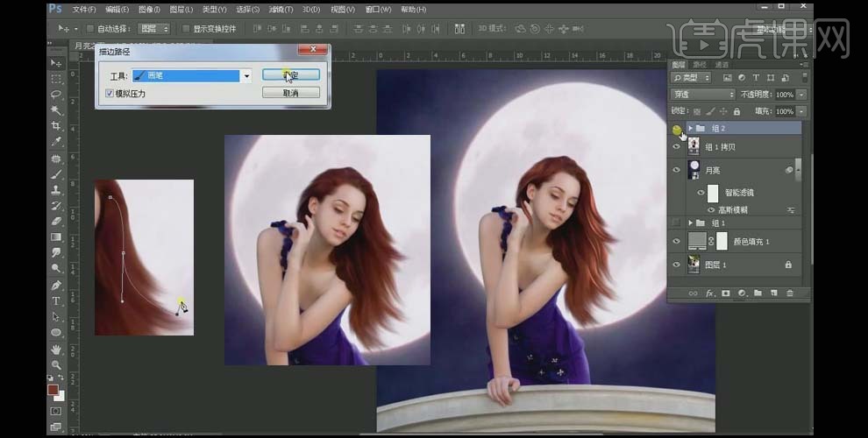Expand the 组 2 group arrow
868x438 pixels.
click(690, 128)
